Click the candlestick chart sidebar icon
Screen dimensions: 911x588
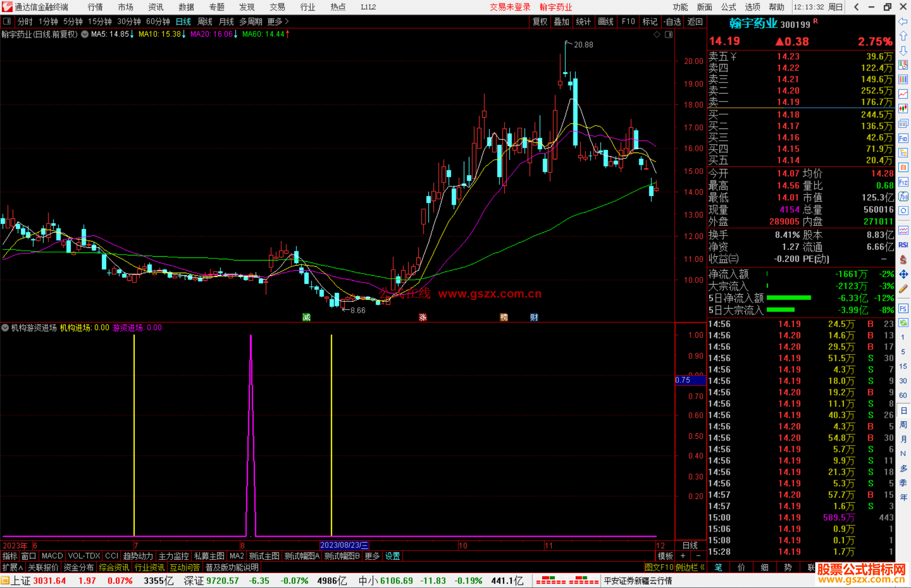click(x=903, y=108)
